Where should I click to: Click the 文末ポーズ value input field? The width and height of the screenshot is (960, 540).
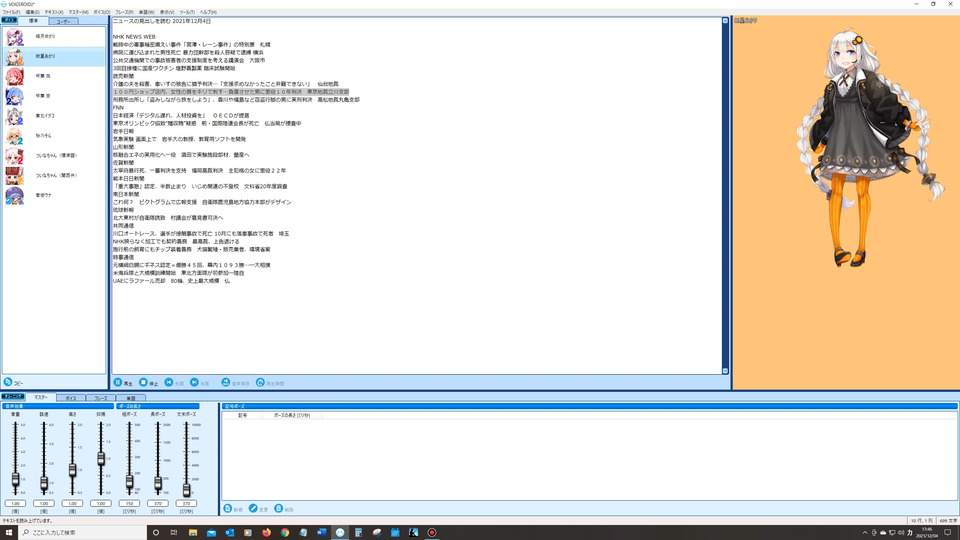186,503
